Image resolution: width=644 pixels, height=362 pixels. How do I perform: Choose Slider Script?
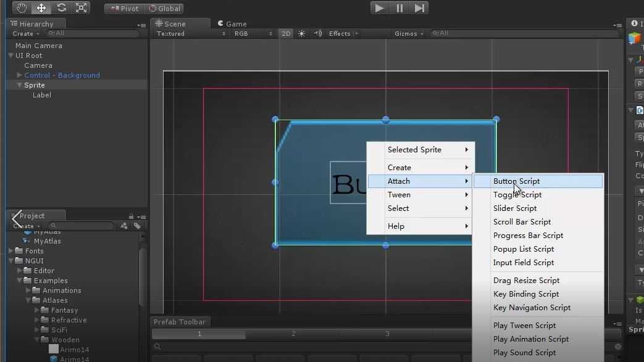click(x=538, y=208)
